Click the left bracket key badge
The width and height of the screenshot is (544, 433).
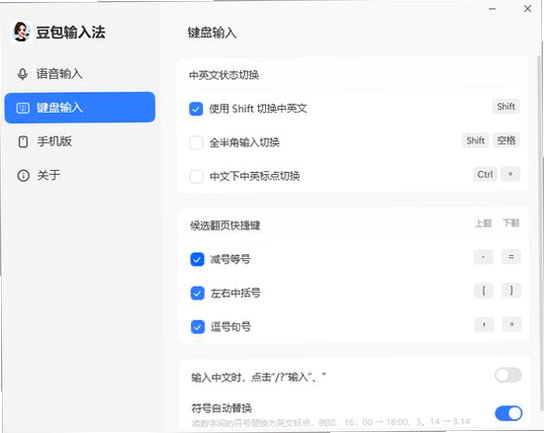pos(484,290)
